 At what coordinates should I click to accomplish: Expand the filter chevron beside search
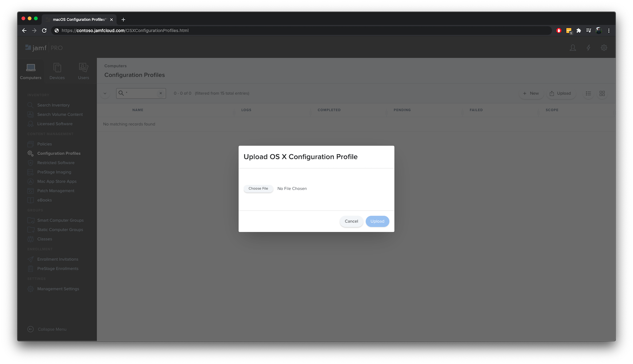click(105, 93)
